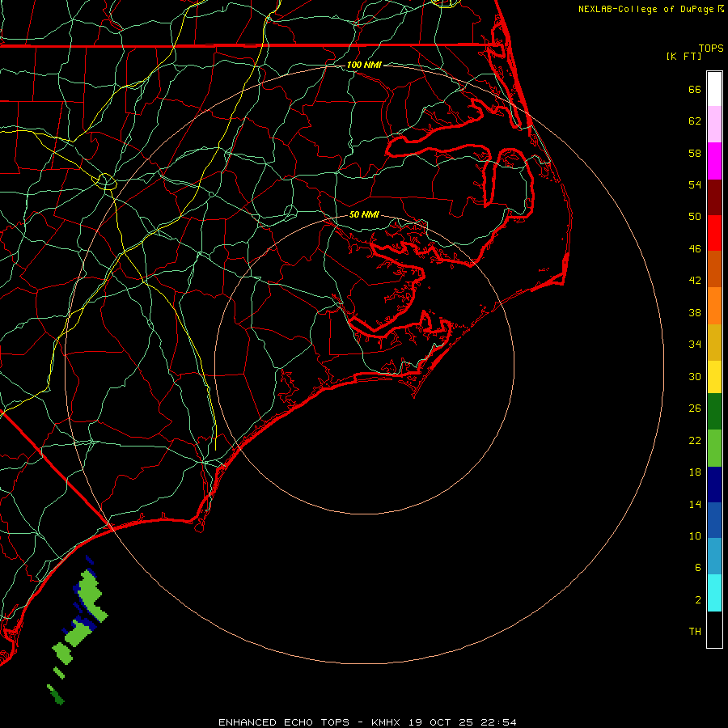Click the black TH swatch at legend bottom
The width and height of the screenshot is (728, 728).
[714, 629]
